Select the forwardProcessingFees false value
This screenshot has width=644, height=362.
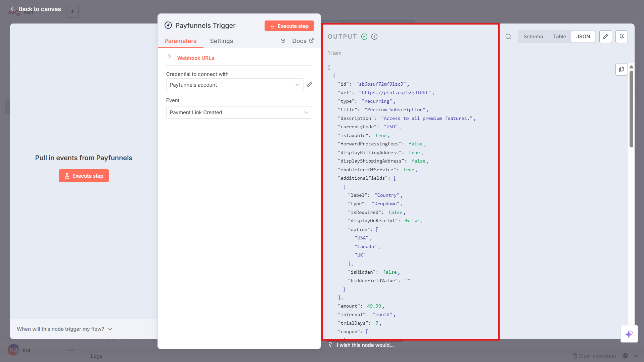point(416,144)
